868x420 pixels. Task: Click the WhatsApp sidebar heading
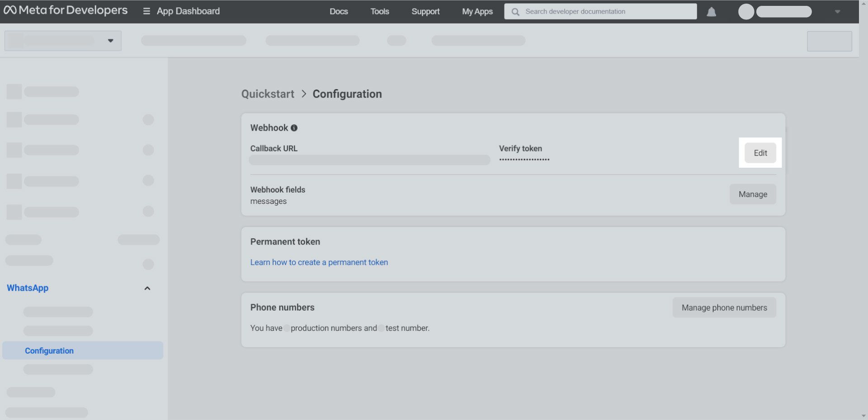point(28,288)
